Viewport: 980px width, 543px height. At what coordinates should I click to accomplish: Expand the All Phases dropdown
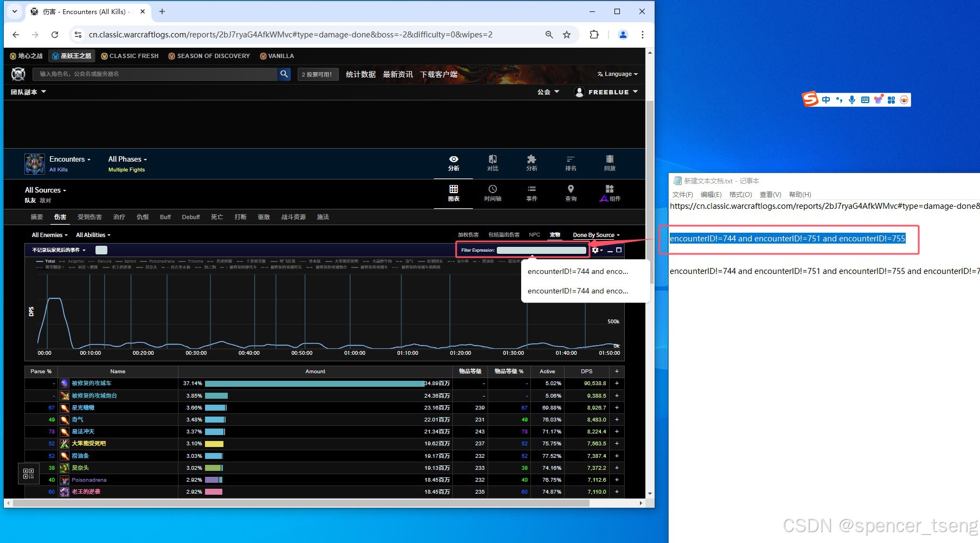[x=127, y=159]
